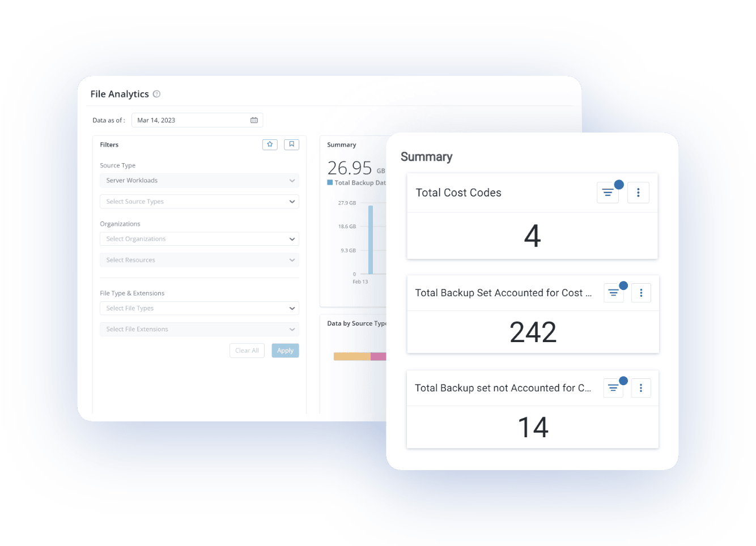Click the filter icon on Backup set not Accounted card

pyautogui.click(x=613, y=388)
